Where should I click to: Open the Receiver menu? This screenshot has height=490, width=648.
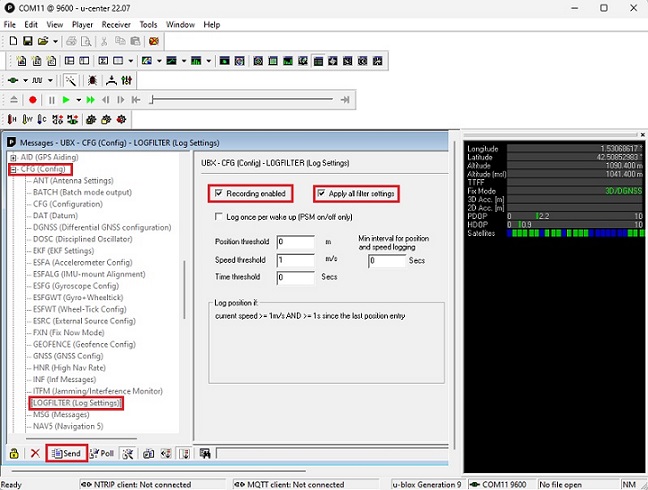click(x=116, y=24)
